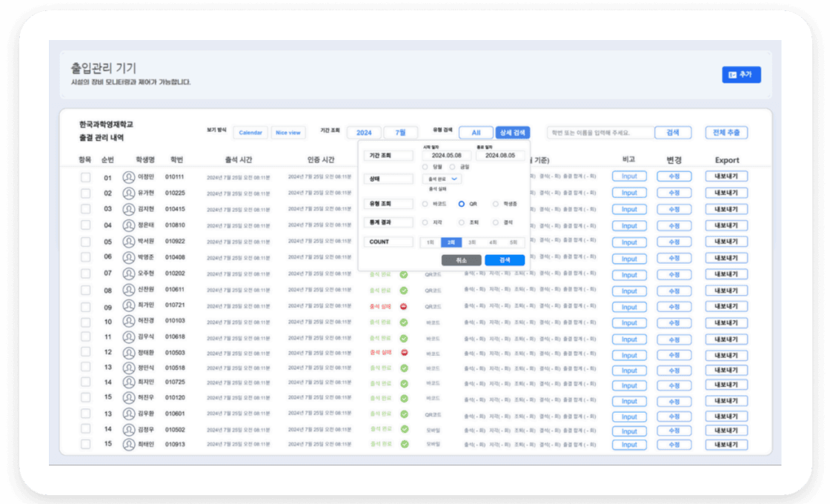Click 취소 to cancel detailed search
The width and height of the screenshot is (830, 504).
(x=461, y=260)
